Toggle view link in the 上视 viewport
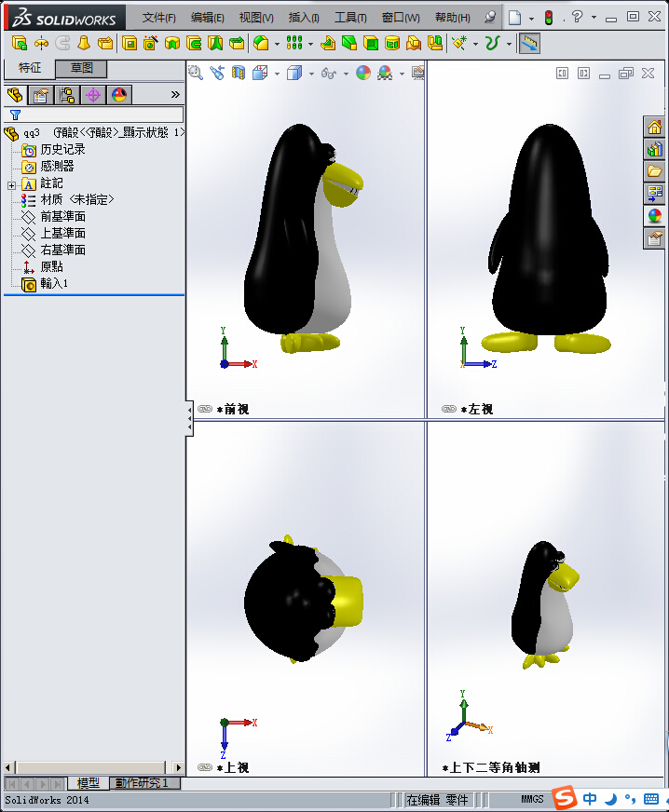The width and height of the screenshot is (669, 812). [x=205, y=767]
